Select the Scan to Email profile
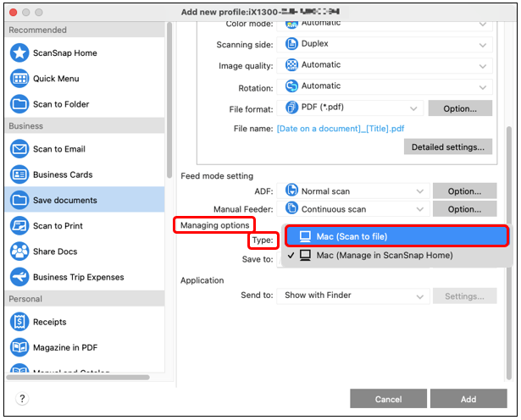Viewport: 521px width, 420px height. (85, 149)
